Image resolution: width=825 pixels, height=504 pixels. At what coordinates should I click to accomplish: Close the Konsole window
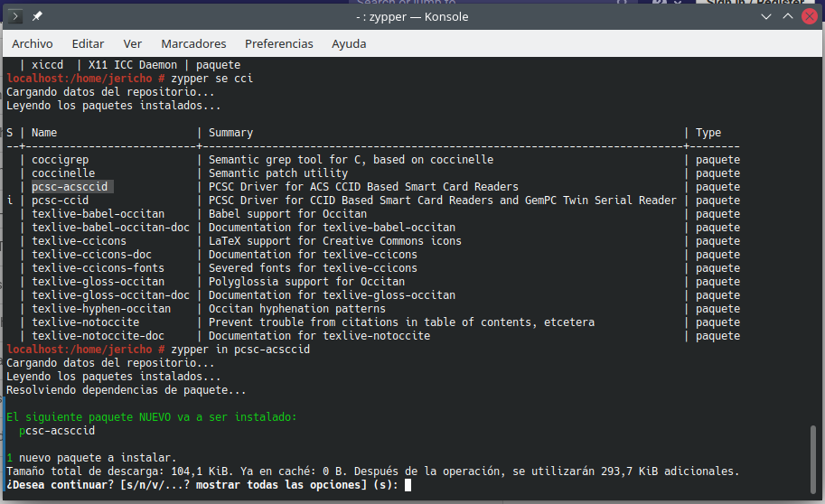point(809,16)
